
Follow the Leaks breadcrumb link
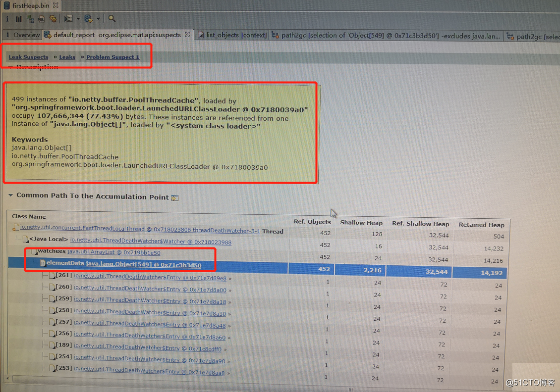coord(67,57)
